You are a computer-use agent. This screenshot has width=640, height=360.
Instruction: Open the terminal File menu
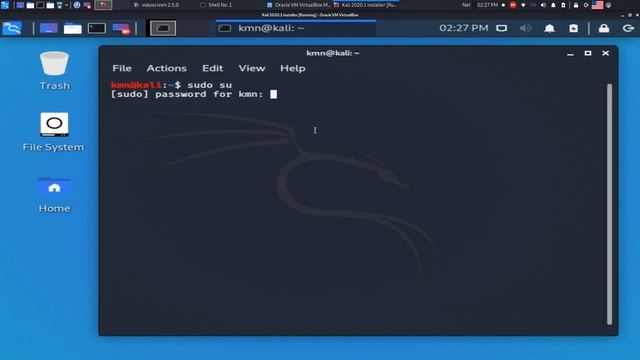pos(122,68)
